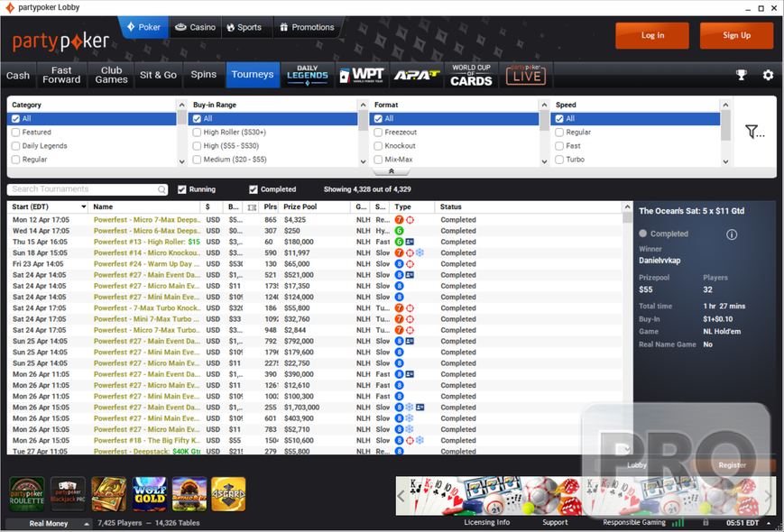
Task: Check the Knockout format checkbox
Action: tap(379, 146)
